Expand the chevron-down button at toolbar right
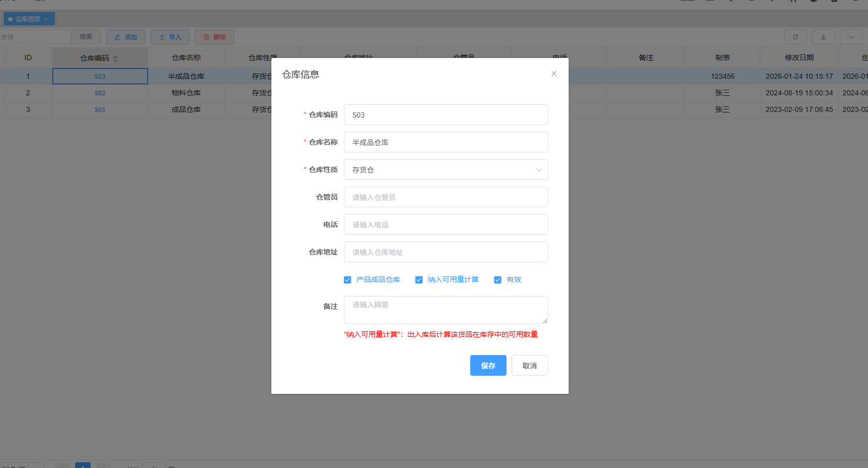The image size is (868, 468). 851,37
